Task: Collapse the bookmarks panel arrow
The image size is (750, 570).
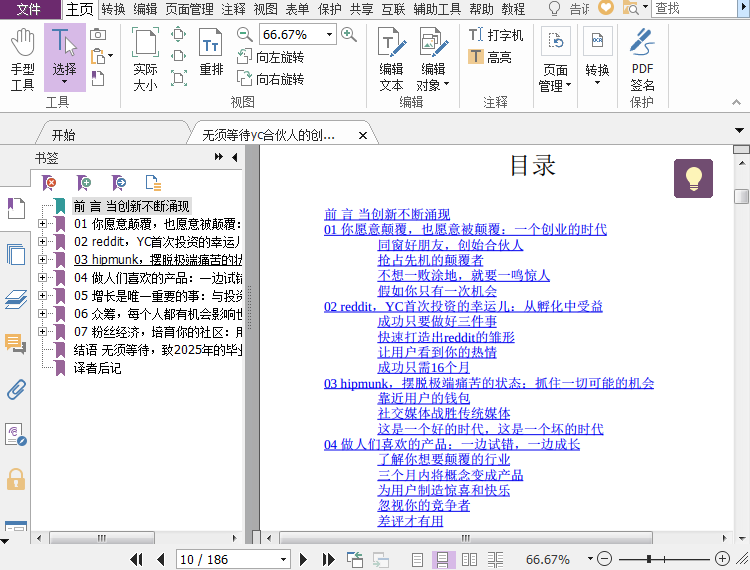Action: coord(234,157)
